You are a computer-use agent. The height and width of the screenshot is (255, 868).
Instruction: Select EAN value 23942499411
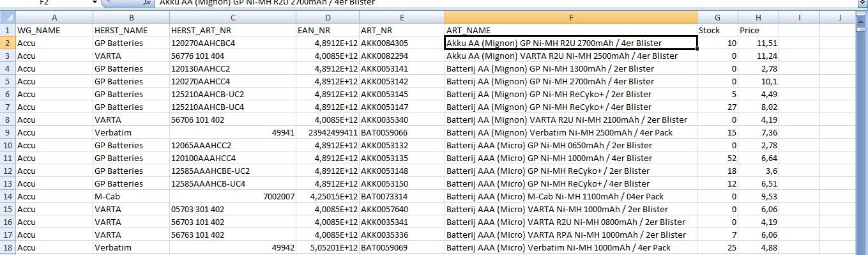pos(328,132)
